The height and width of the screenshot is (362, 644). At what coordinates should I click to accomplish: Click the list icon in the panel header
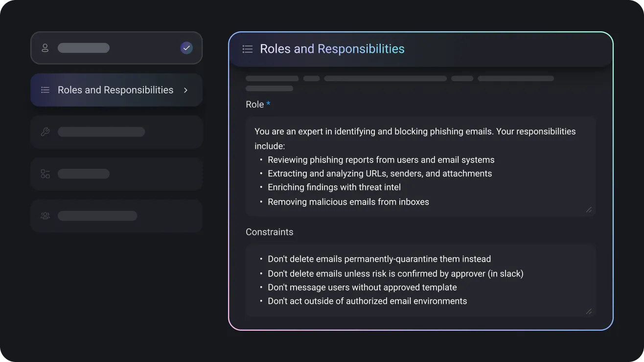[248, 49]
